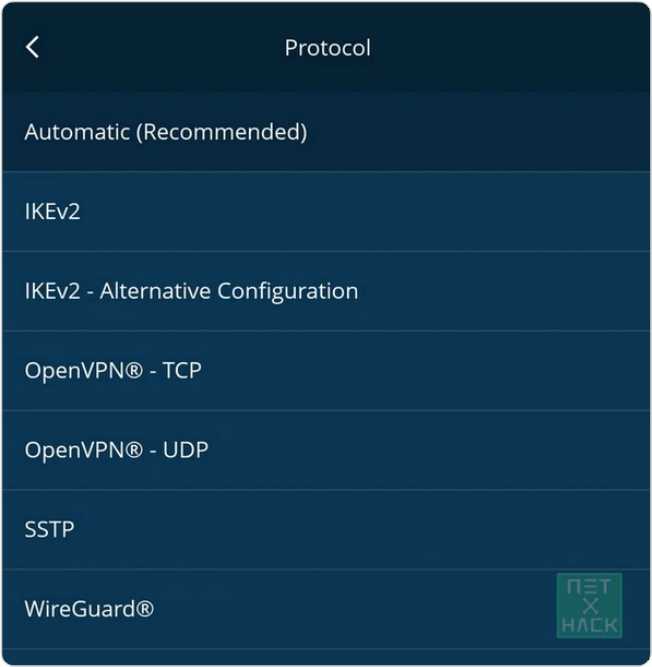Click the NET X HACK watermark logo

coord(589,605)
